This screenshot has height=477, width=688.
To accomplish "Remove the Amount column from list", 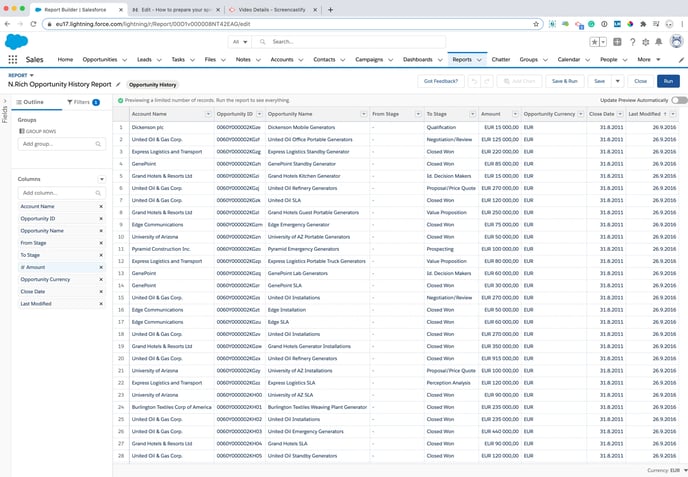I will coord(101,267).
